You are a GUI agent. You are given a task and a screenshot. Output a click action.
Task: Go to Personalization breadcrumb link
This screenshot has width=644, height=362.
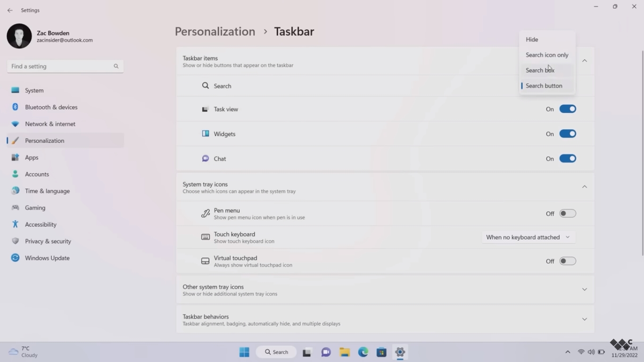(x=215, y=32)
